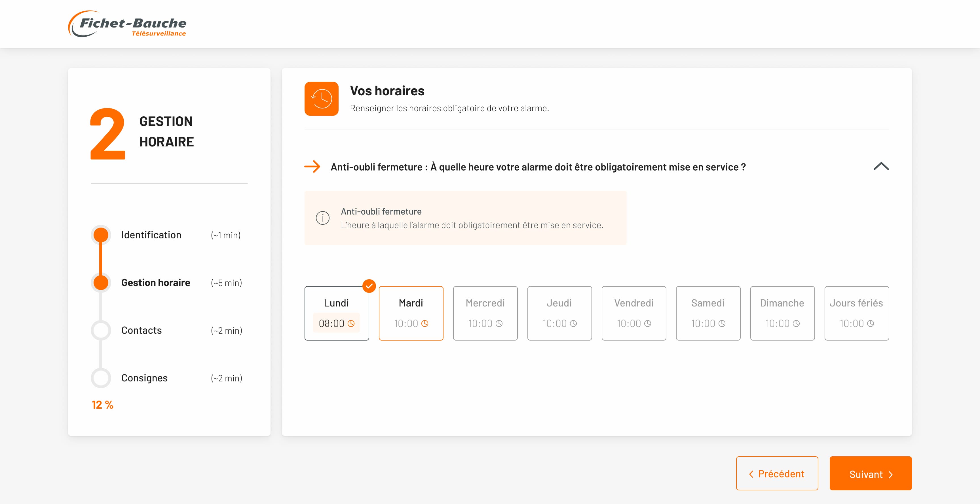
Task: Click the clock icon under Samedi
Action: (x=722, y=324)
